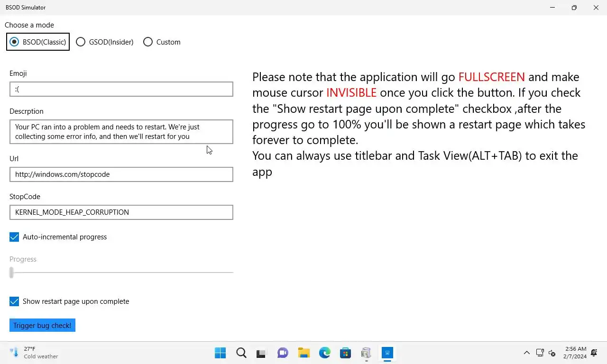Restore down the BSOD Simulator window
This screenshot has width=607, height=364.
[574, 8]
